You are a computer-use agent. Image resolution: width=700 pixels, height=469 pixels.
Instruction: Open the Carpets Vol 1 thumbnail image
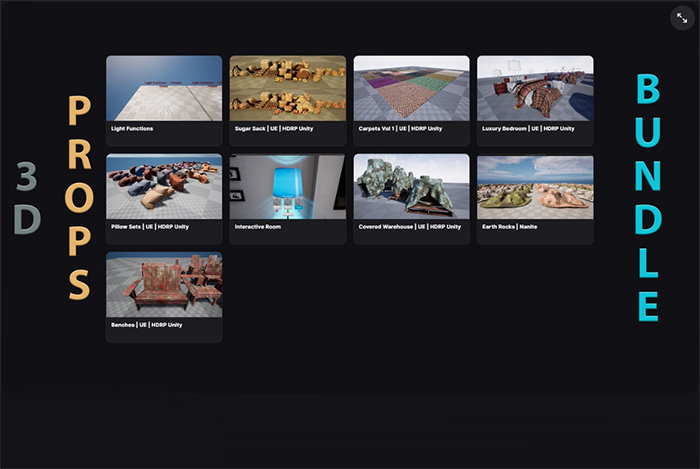point(411,88)
